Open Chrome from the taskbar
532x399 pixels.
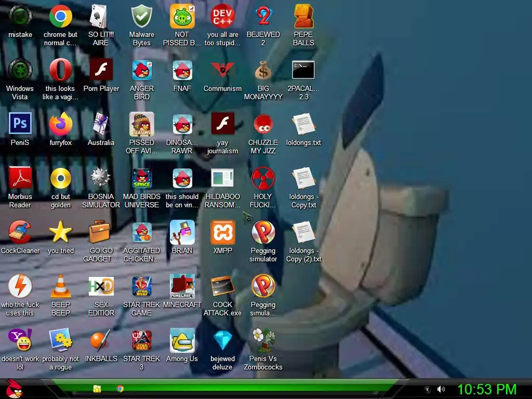(x=120, y=389)
